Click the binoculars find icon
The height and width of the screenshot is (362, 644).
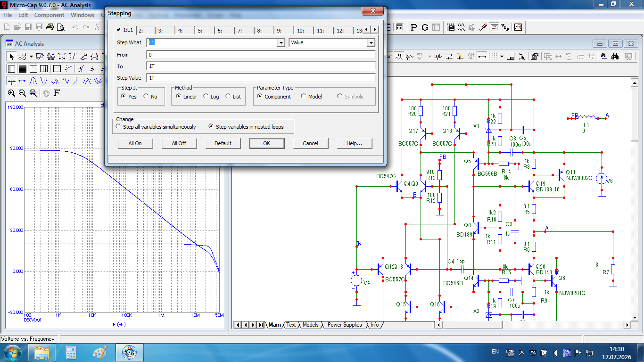coord(615,57)
